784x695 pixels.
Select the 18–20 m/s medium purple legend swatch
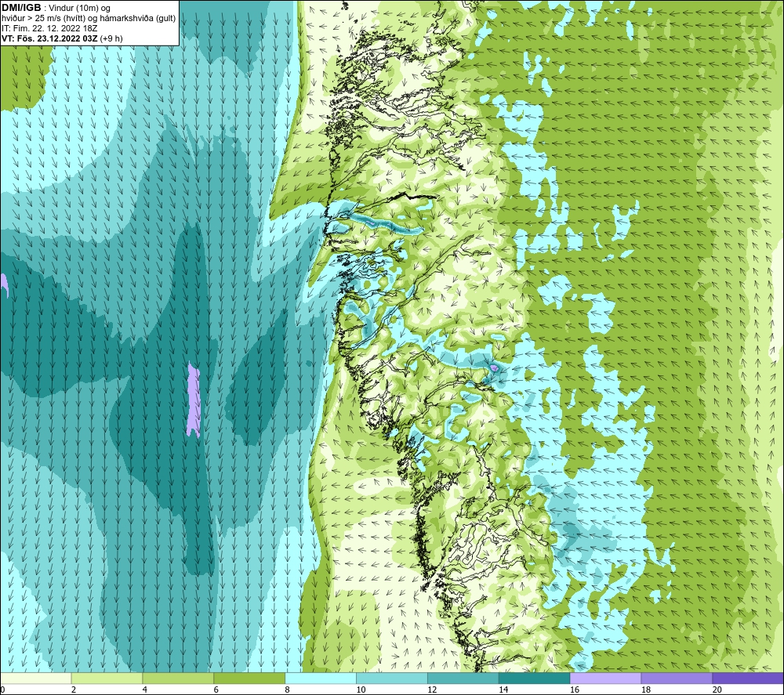point(677,678)
